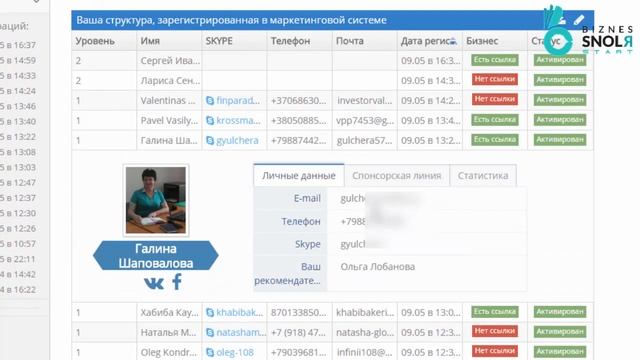Click the investorval... email cell
This screenshot has width=640, height=360.
364,100
